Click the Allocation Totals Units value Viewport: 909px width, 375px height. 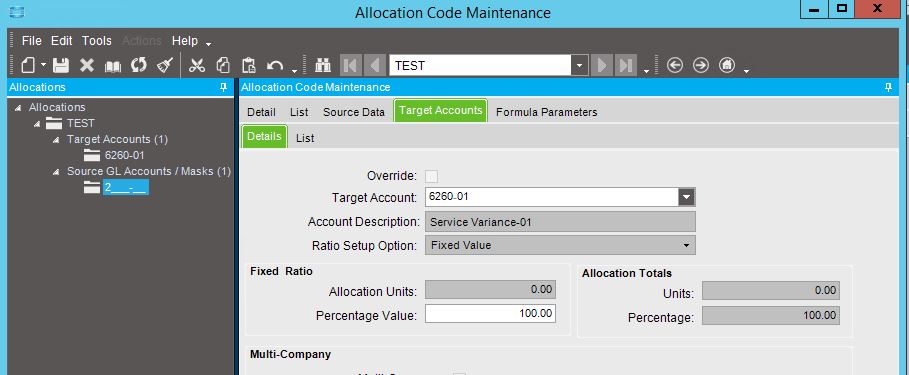coord(770,290)
